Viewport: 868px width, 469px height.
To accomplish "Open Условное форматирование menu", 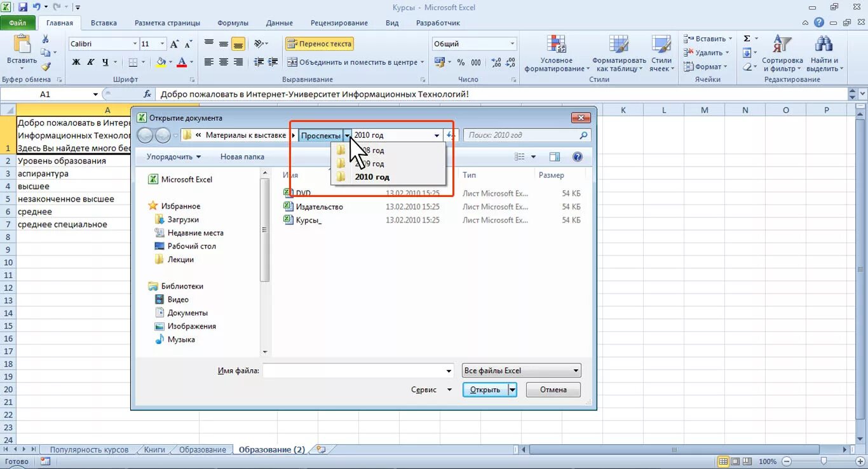I will 557,53.
